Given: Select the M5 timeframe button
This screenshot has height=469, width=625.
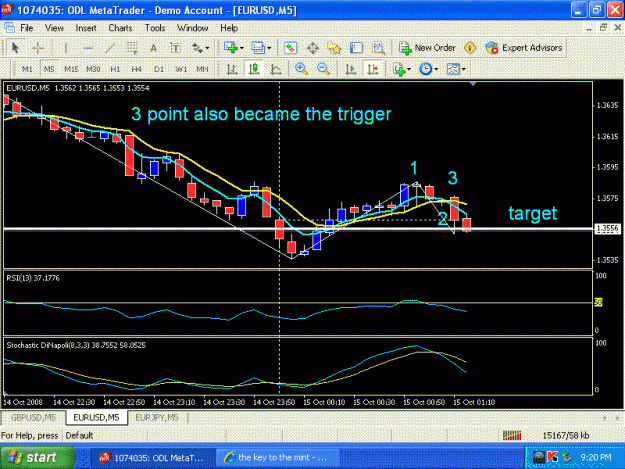Looking at the screenshot, I should tap(49, 69).
